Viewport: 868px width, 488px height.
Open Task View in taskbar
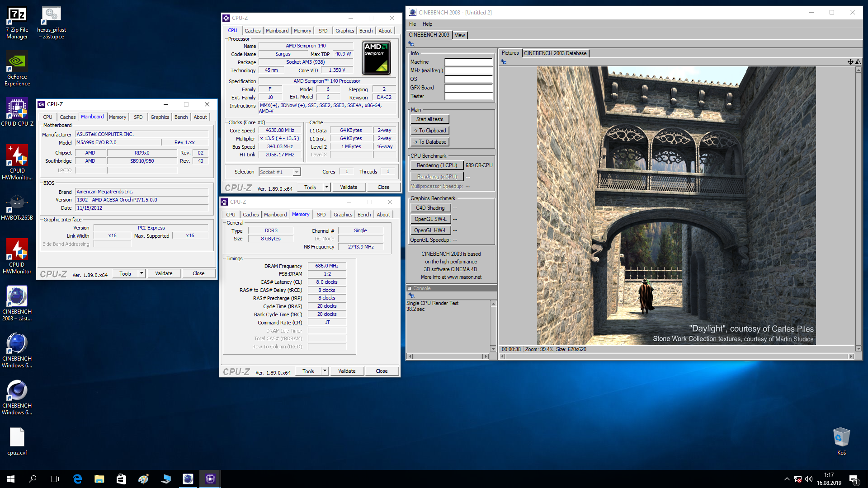pos(54,479)
